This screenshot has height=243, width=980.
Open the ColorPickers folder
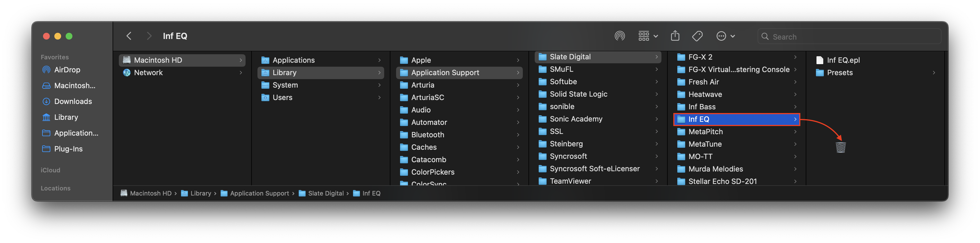click(459, 172)
